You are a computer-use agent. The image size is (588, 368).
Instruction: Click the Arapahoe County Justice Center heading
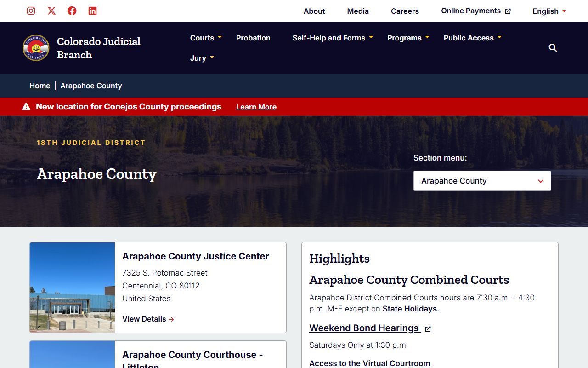tap(196, 256)
